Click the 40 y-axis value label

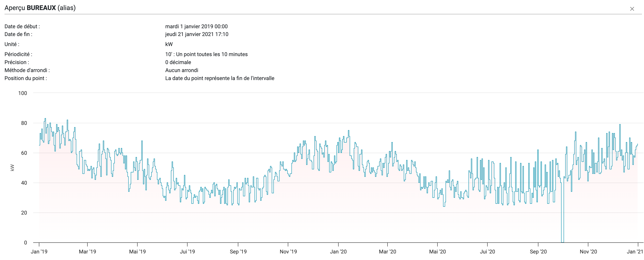point(24,183)
